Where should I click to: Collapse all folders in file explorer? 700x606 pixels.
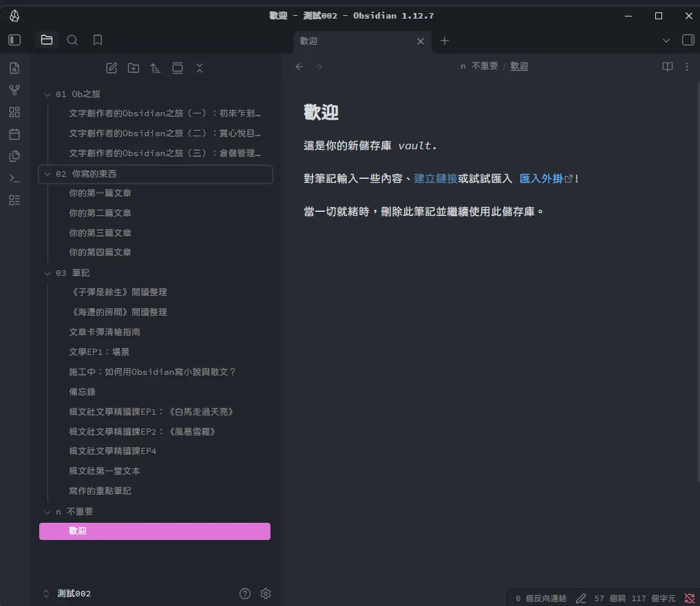tap(200, 68)
